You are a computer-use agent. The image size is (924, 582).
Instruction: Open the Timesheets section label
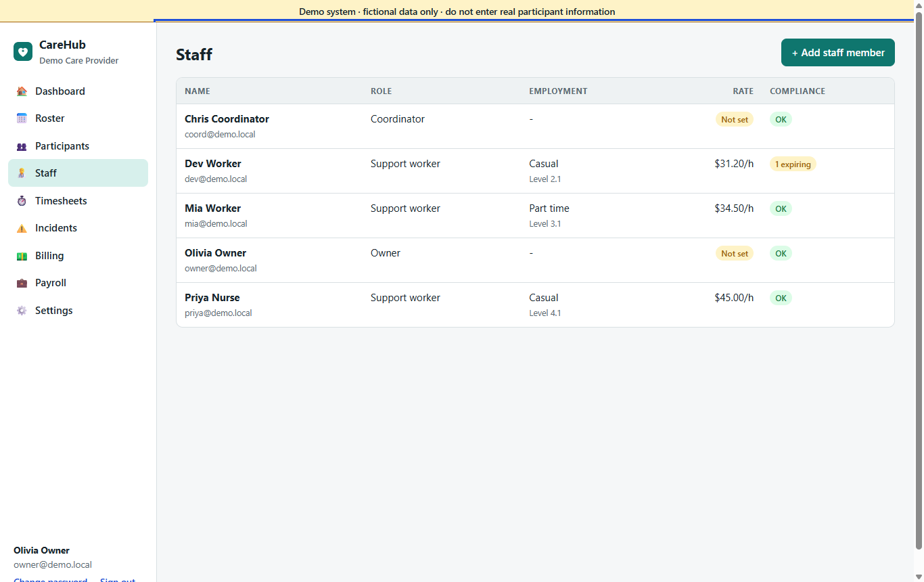pos(61,201)
